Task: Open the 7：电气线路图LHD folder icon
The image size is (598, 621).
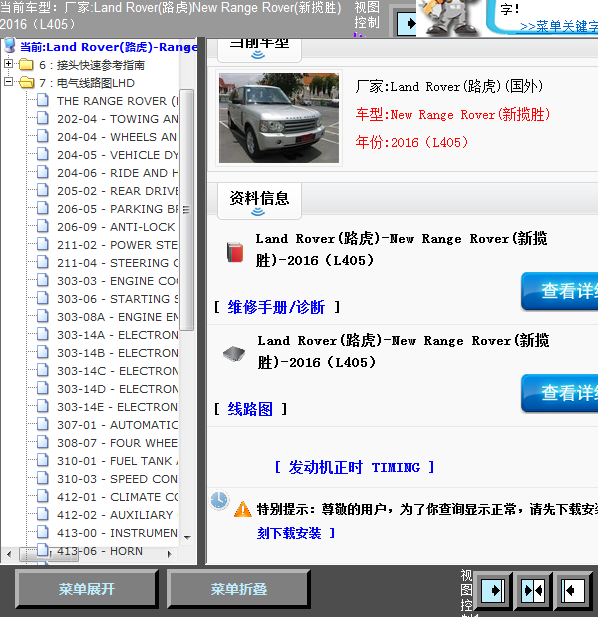Action: tap(26, 82)
